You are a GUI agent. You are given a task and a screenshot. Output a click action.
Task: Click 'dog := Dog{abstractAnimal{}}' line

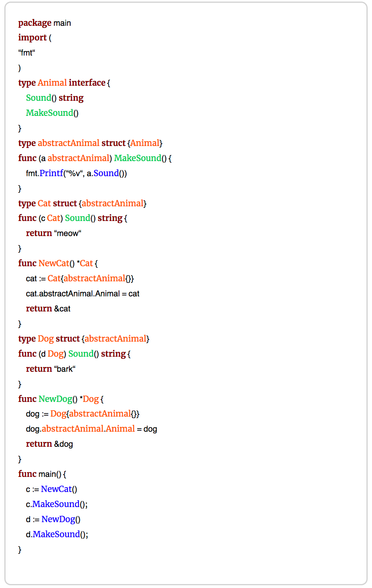(83, 414)
